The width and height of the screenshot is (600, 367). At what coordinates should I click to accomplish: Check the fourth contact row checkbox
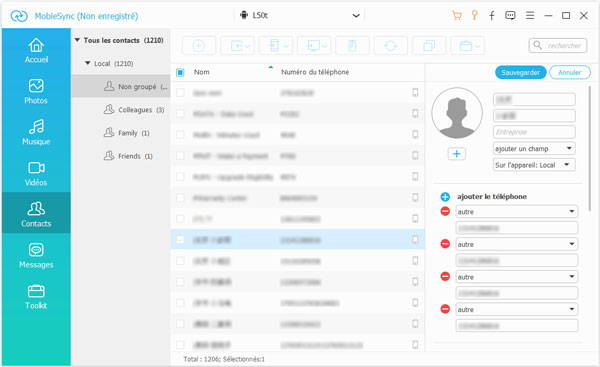[x=180, y=156]
